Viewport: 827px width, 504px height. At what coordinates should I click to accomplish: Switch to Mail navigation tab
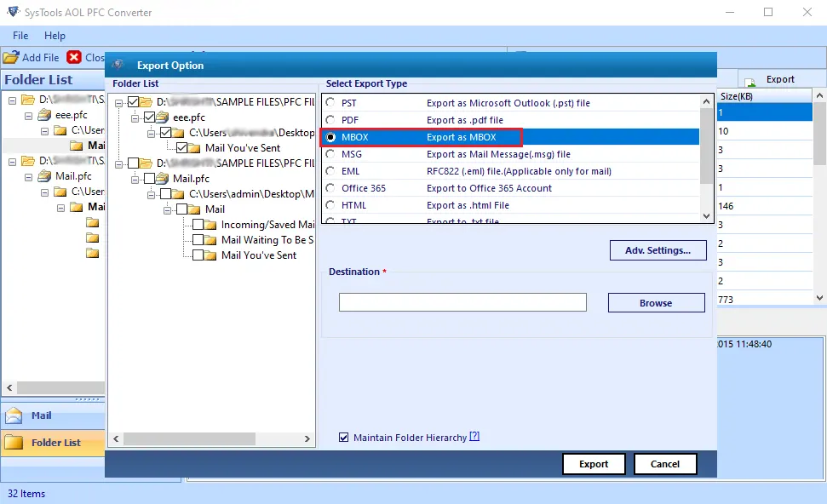pos(53,415)
